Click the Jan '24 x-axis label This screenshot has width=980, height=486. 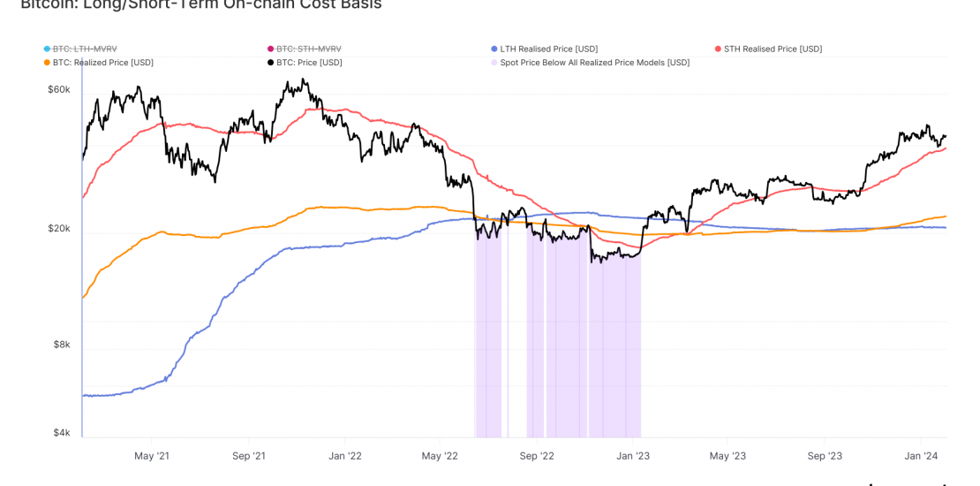coord(921,456)
